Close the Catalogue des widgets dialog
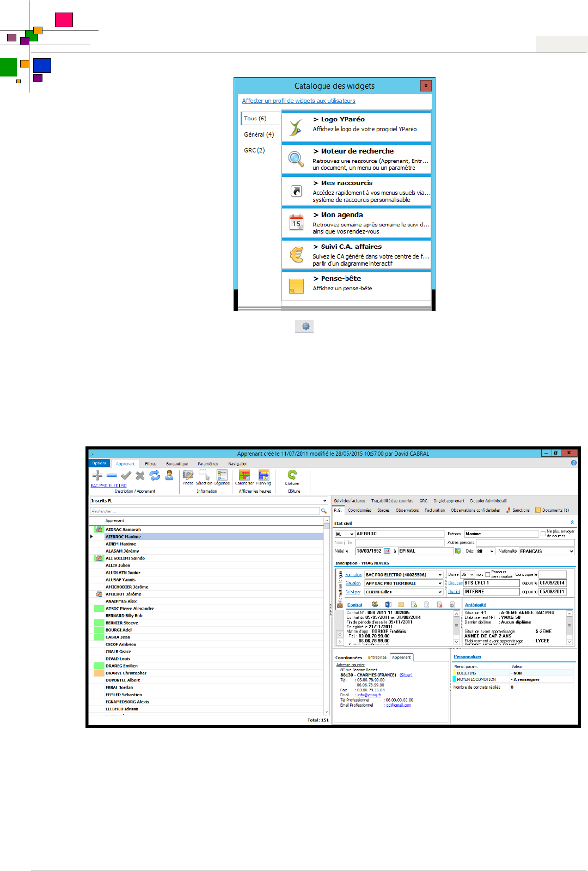Viewport: 588px width, 871px height. tap(426, 85)
